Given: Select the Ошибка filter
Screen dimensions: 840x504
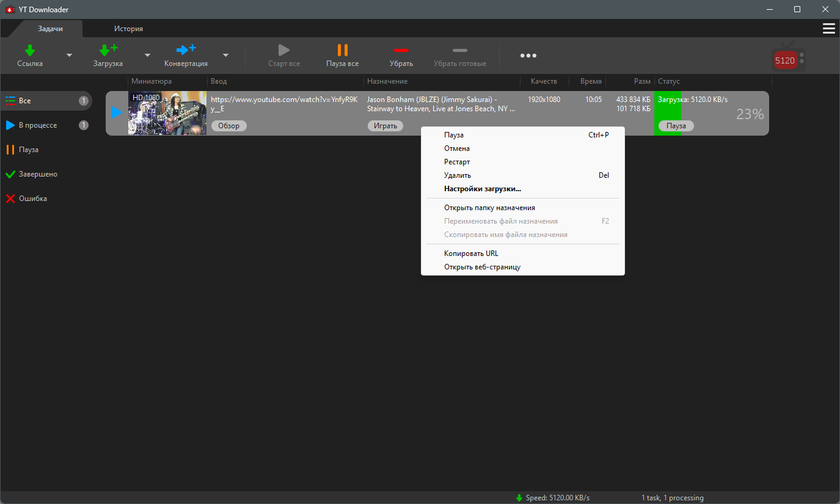Looking at the screenshot, I should (46, 199).
